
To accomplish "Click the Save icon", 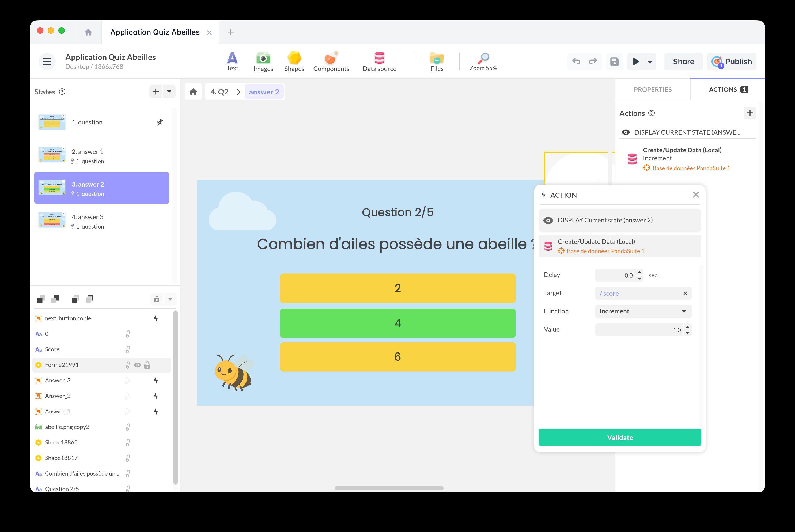I will click(x=615, y=61).
